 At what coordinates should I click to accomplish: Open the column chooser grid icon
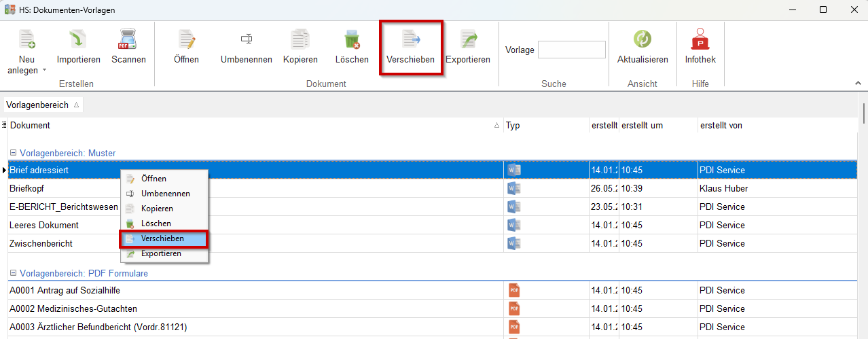coord(4,125)
